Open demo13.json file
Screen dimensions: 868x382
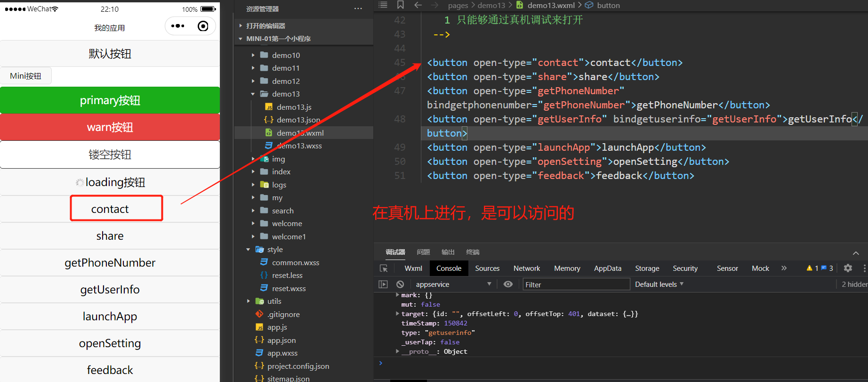pos(298,120)
